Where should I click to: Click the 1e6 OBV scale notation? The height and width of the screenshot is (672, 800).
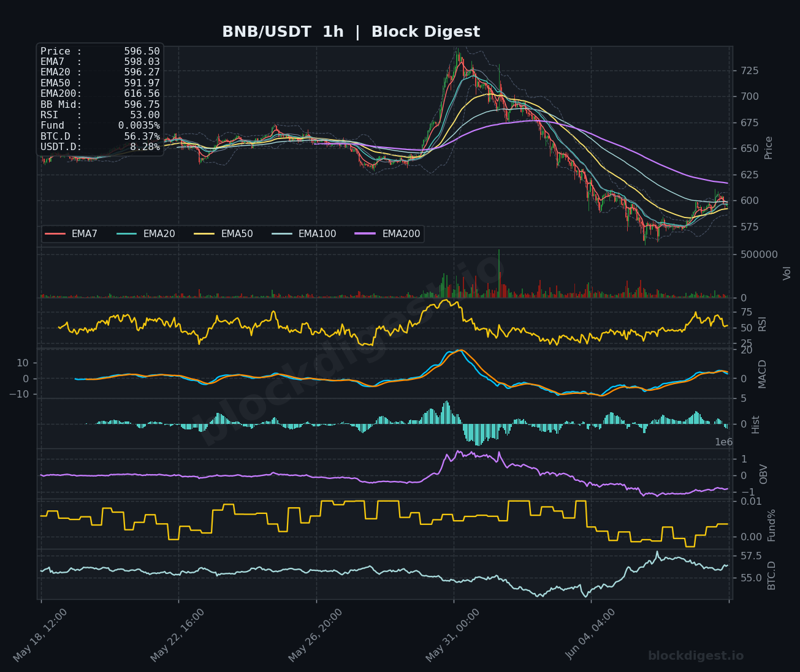coord(723,442)
